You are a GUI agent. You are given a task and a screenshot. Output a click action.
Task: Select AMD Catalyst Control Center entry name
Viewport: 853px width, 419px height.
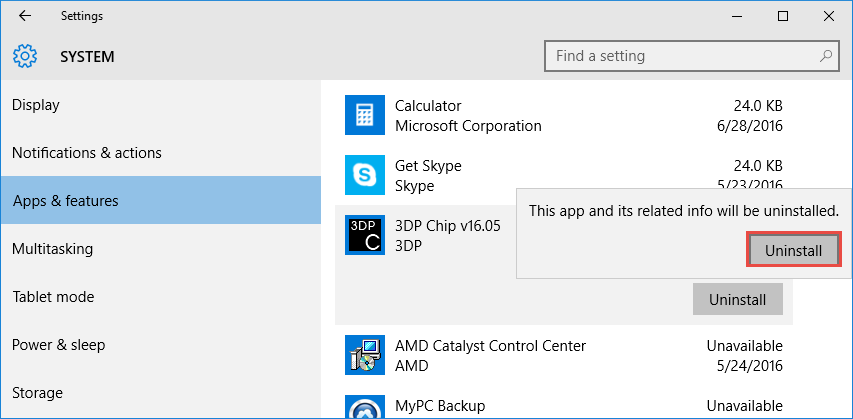491,346
